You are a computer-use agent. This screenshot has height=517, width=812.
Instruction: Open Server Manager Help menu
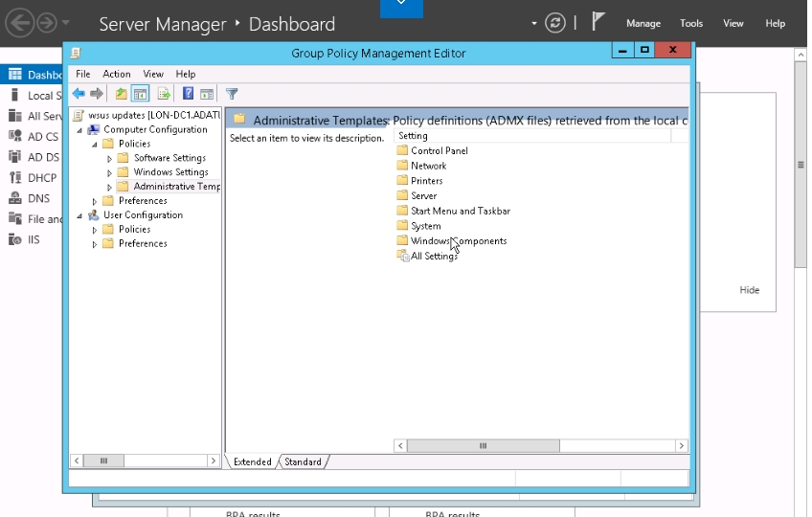[x=776, y=23]
